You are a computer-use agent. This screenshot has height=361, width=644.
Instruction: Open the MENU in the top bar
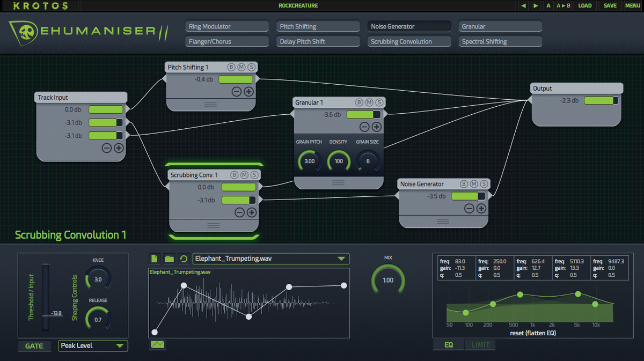click(632, 6)
